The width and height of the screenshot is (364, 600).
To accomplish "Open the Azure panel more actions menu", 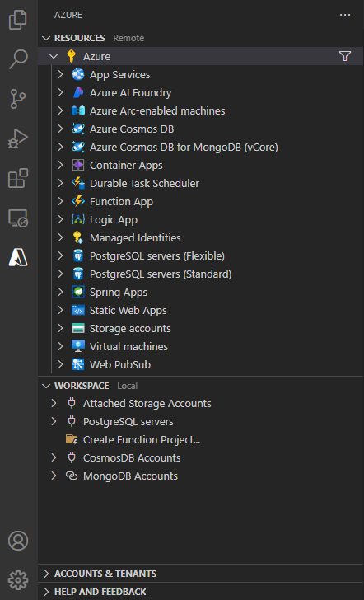I will tap(345, 15).
